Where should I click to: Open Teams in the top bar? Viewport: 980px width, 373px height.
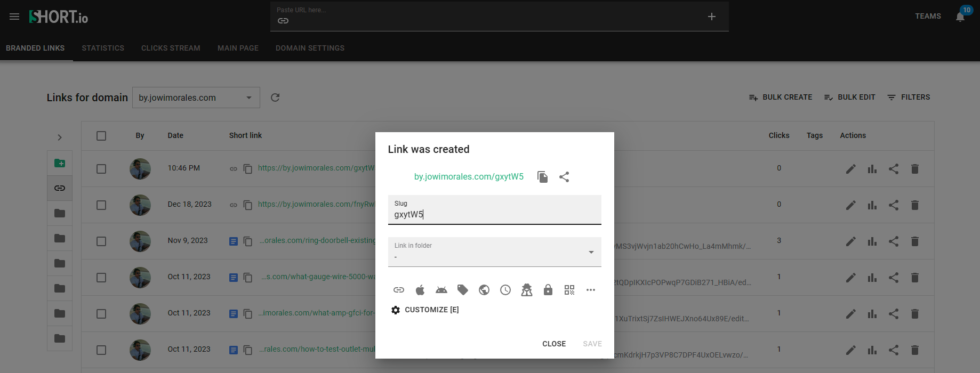[928, 17]
